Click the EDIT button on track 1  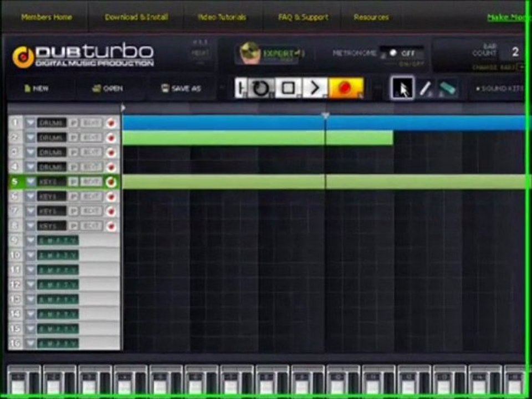(x=91, y=123)
